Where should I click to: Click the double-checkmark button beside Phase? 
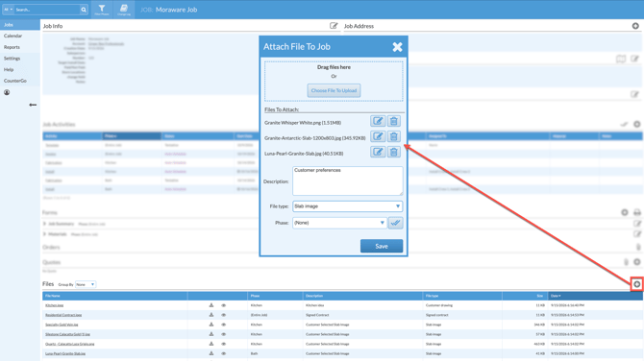[395, 223]
